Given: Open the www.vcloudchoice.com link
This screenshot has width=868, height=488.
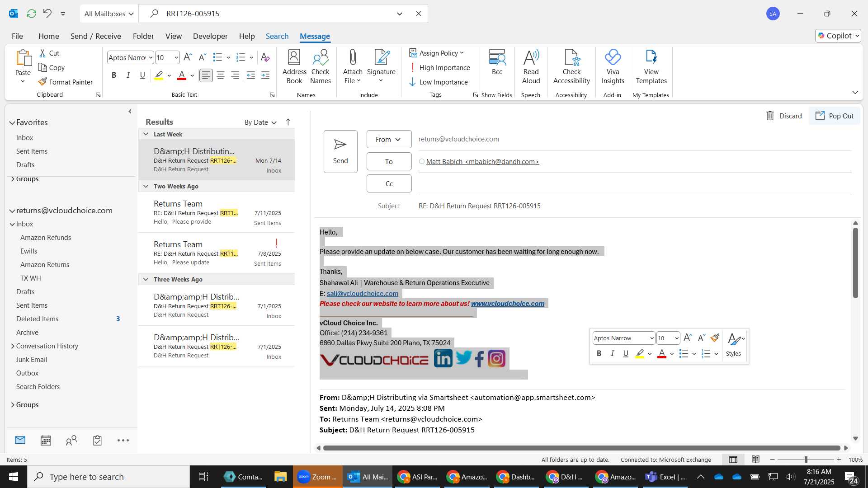Looking at the screenshot, I should [x=508, y=304].
